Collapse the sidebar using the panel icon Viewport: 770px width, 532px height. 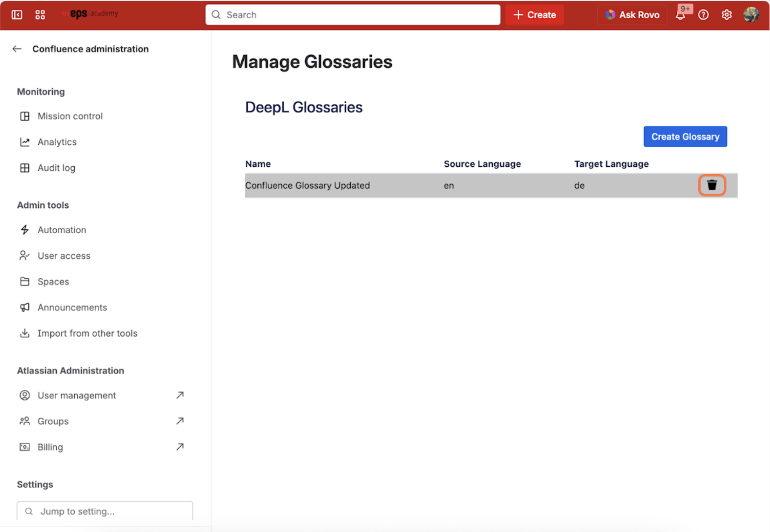(17, 15)
